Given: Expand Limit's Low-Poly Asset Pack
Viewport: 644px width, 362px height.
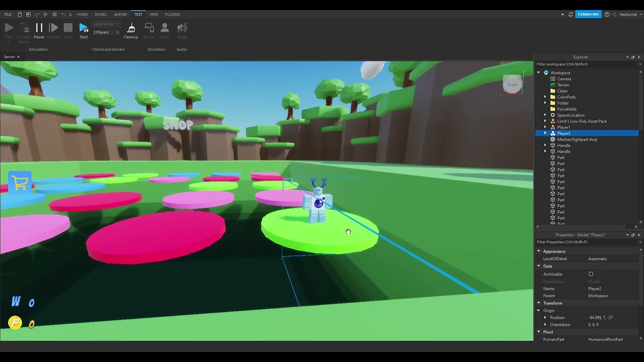Looking at the screenshot, I should pos(545,121).
